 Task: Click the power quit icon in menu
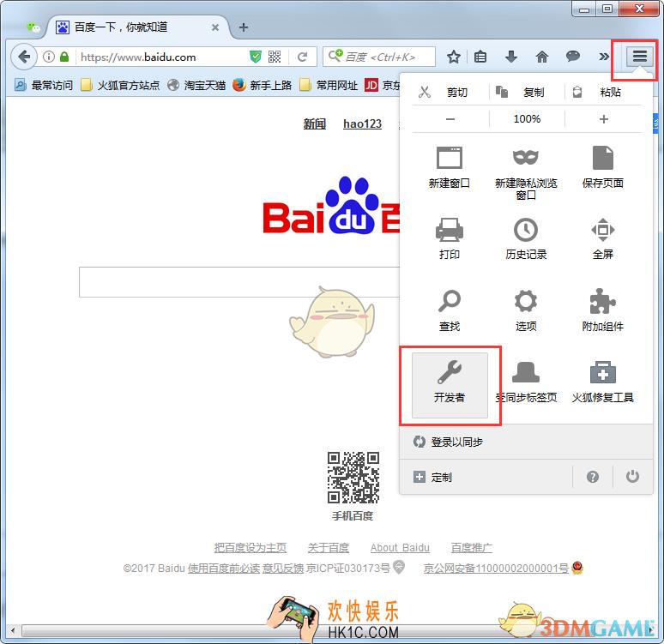[x=632, y=476]
